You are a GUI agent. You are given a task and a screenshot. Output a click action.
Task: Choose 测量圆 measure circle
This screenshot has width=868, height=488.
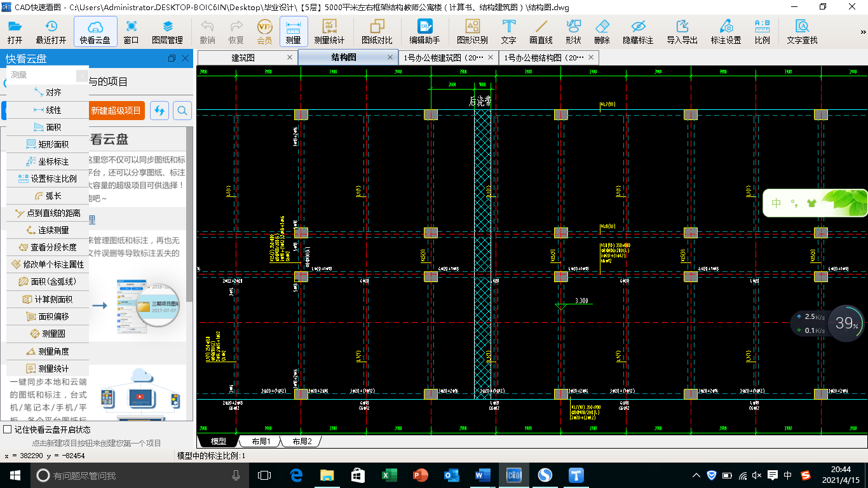click(x=48, y=334)
